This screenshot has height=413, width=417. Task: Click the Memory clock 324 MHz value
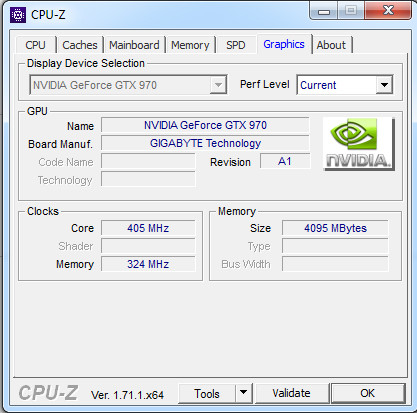pos(148,264)
